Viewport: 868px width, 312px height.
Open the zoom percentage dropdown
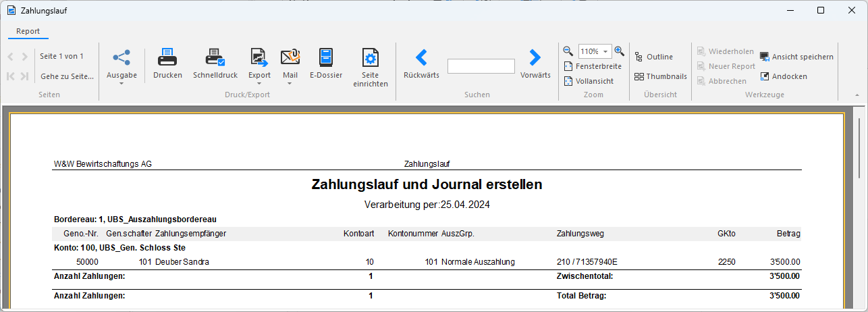pos(605,51)
